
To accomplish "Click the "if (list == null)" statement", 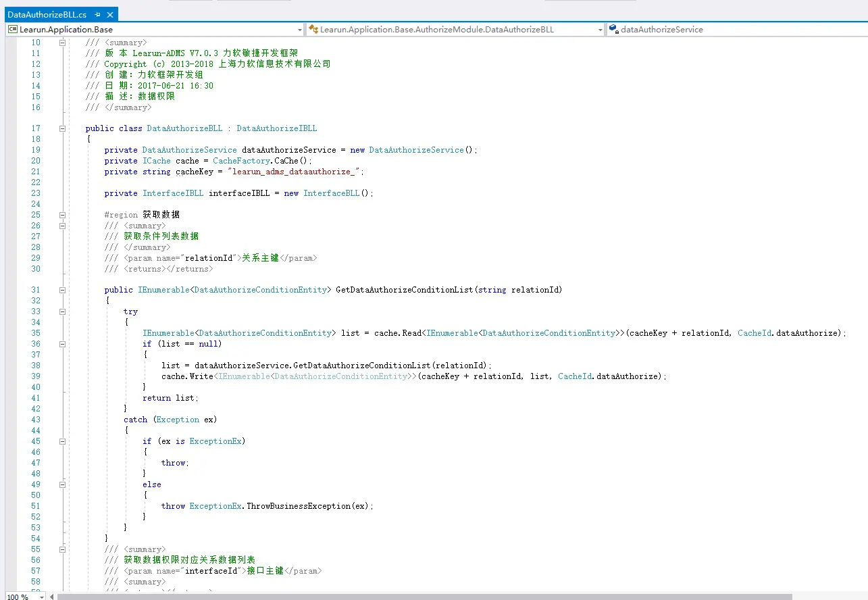I will pyautogui.click(x=182, y=344).
